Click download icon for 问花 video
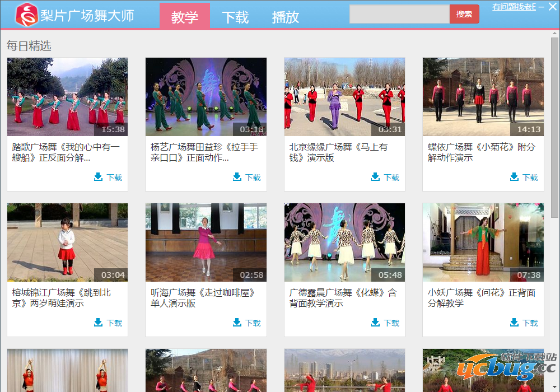This screenshot has width=560, height=392. 514,323
